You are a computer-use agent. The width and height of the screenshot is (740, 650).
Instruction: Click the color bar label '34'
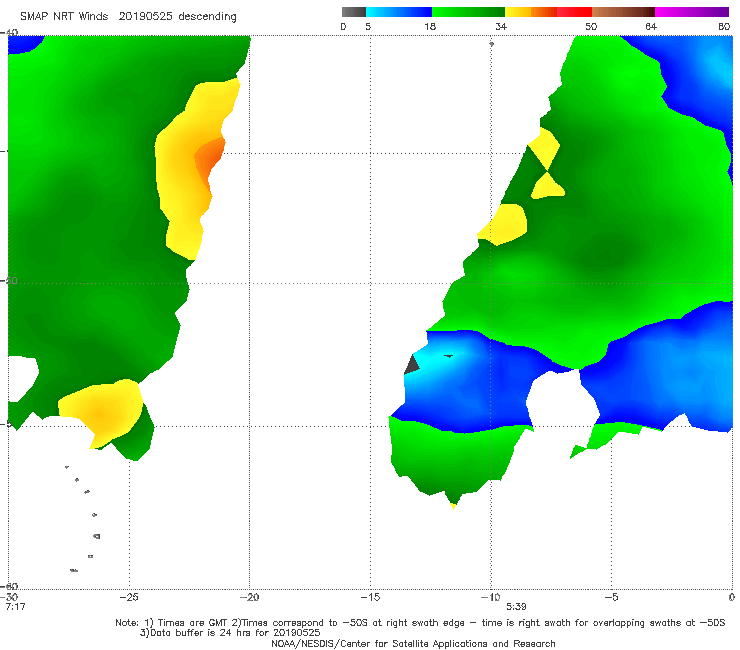(x=501, y=27)
